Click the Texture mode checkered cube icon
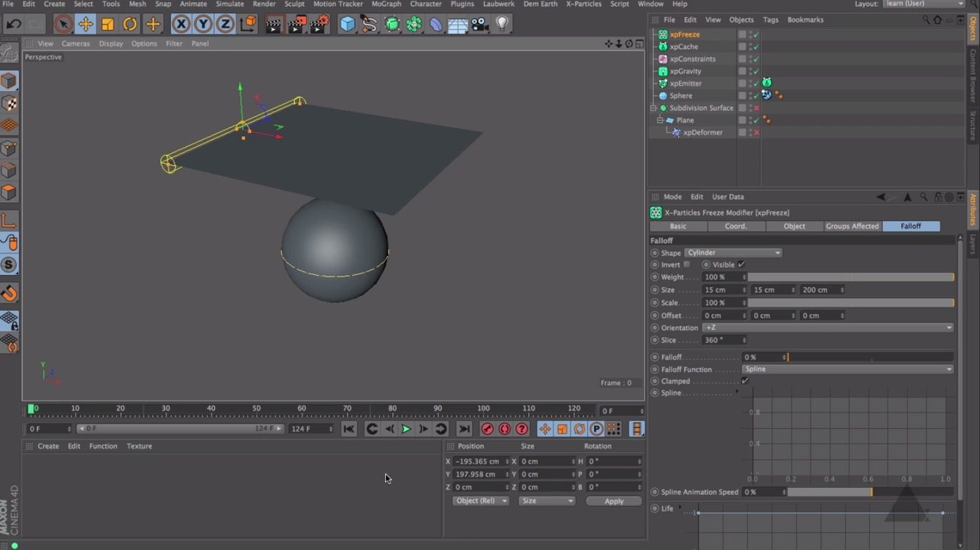 tap(9, 103)
